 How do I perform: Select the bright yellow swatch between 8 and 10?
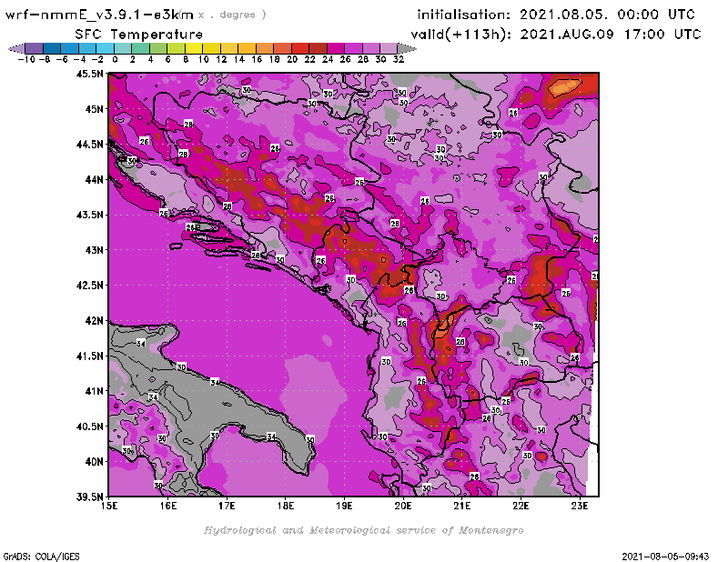click(194, 48)
